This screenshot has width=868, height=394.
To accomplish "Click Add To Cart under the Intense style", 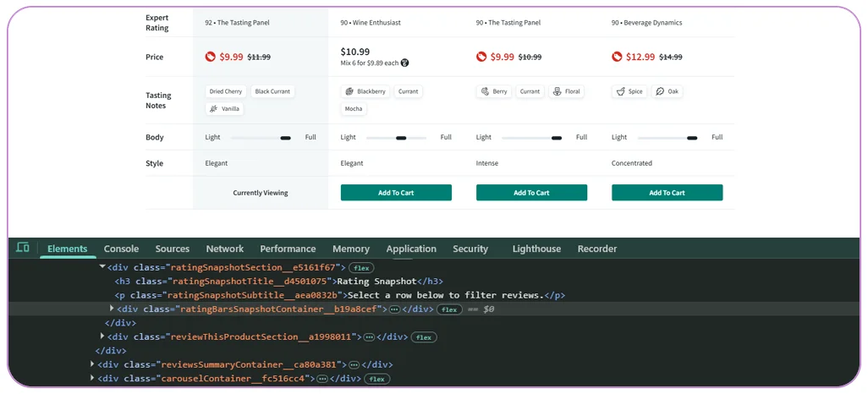I will coord(531,193).
